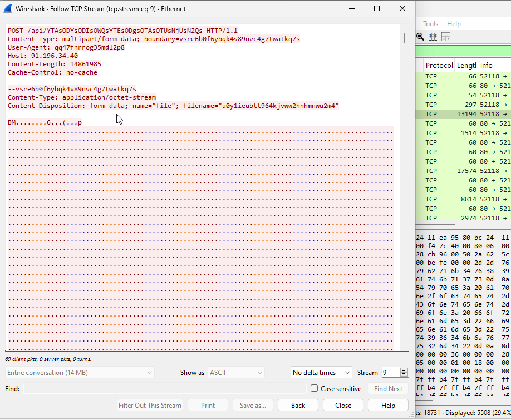
Task: Expand the Entire conversation dropdown
Action: (80, 373)
